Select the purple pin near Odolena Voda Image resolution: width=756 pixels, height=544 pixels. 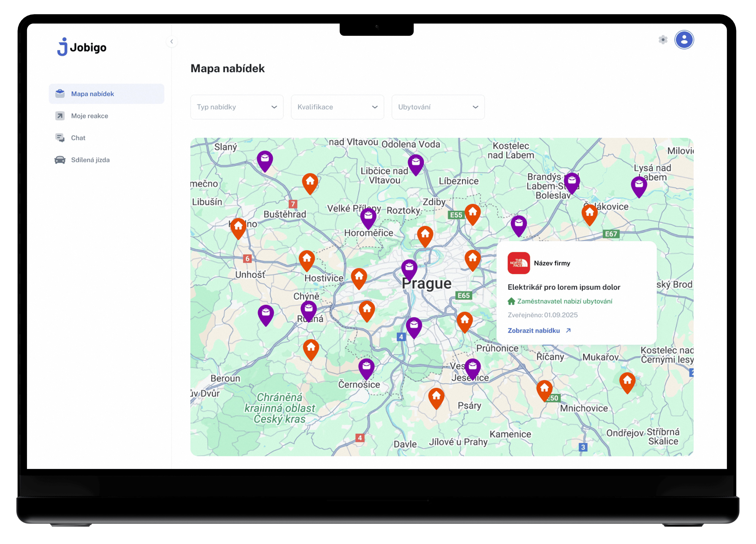pyautogui.click(x=416, y=165)
